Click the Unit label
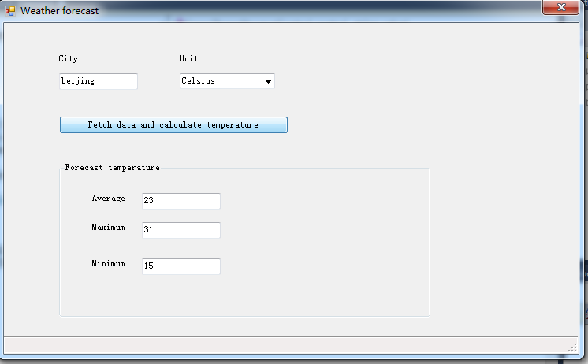This screenshot has height=364, width=588. point(188,58)
